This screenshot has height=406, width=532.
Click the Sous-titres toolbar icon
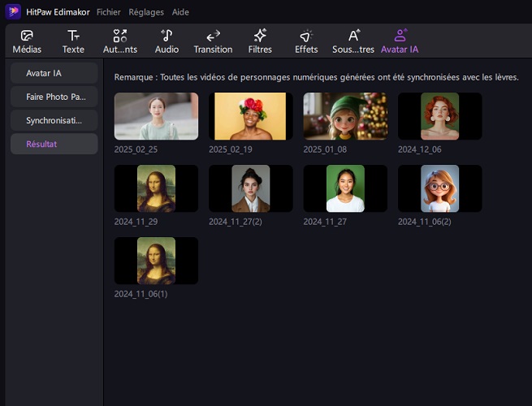[353, 36]
